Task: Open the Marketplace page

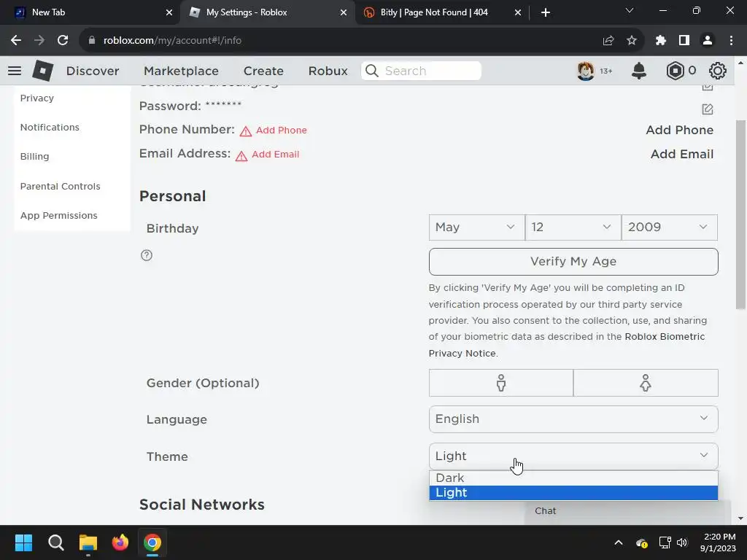Action: click(181, 71)
